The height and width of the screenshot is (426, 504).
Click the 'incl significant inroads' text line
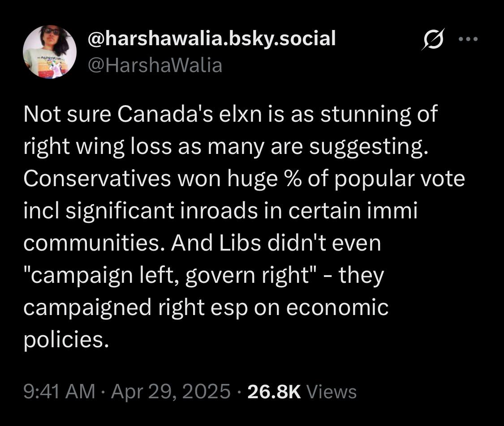coord(220,211)
